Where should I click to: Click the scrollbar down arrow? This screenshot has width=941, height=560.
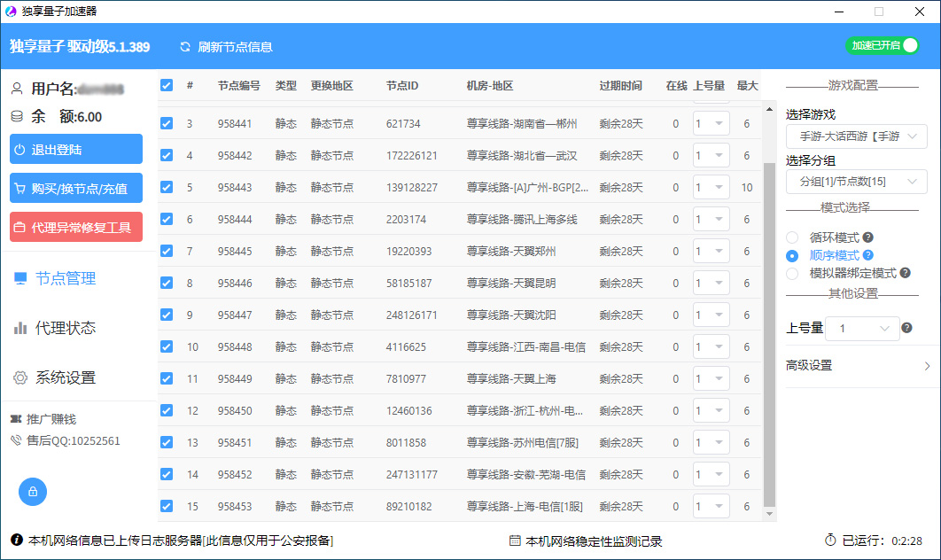point(769,514)
